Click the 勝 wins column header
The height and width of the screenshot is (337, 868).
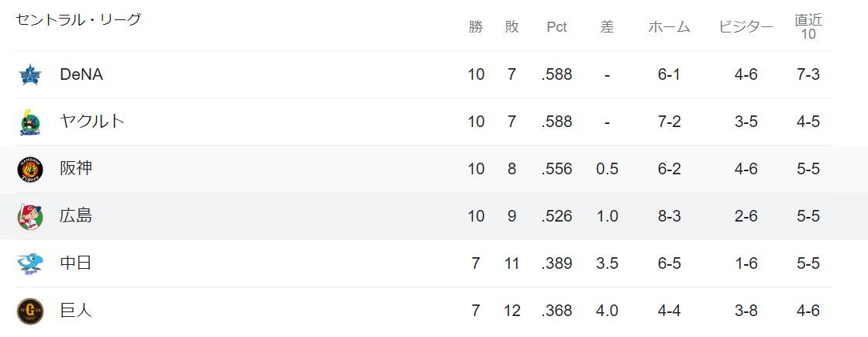tap(476, 27)
